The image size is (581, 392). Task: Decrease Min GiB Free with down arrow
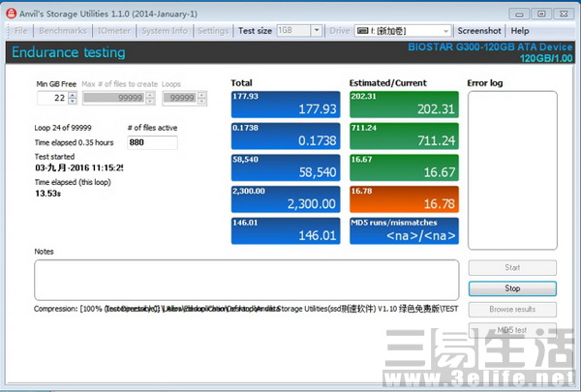[x=73, y=102]
